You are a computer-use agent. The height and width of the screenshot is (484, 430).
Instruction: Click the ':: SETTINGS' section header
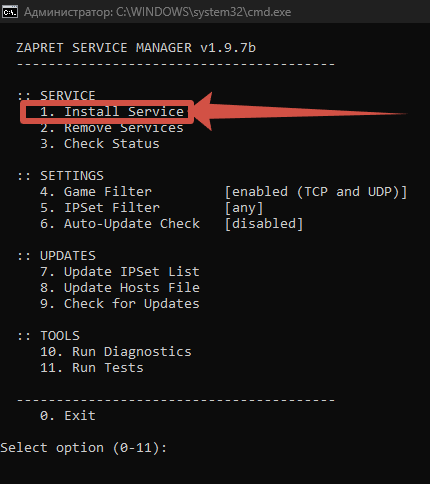(60, 176)
